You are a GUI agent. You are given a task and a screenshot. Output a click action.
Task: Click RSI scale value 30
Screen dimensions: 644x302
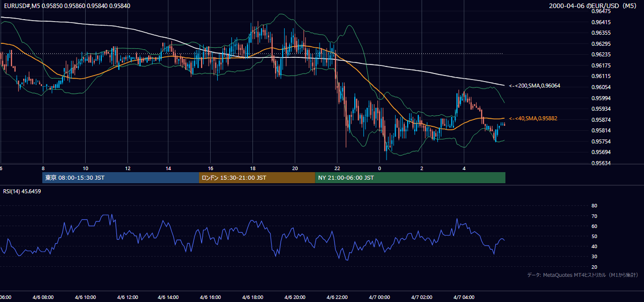click(594, 257)
